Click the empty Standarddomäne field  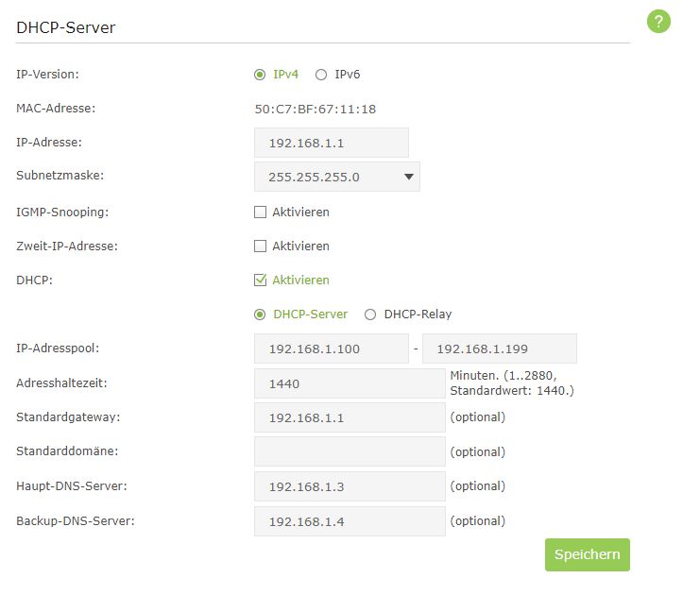click(350, 451)
